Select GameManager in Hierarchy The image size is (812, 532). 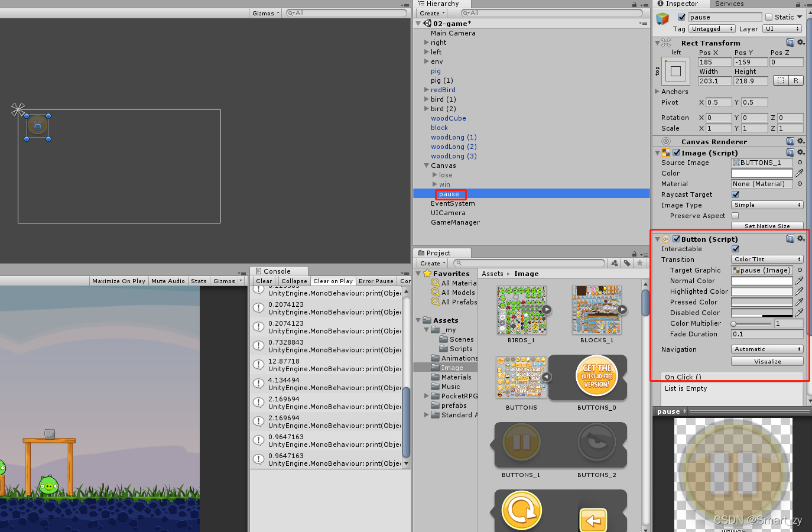coord(455,222)
